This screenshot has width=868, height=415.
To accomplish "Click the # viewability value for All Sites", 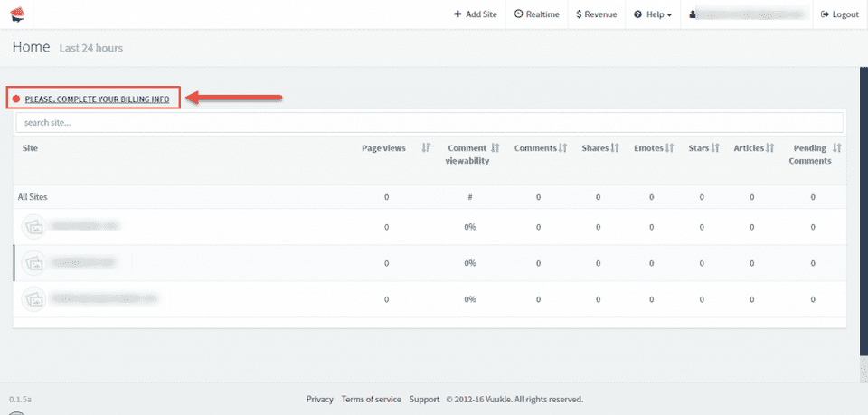I will (469, 197).
